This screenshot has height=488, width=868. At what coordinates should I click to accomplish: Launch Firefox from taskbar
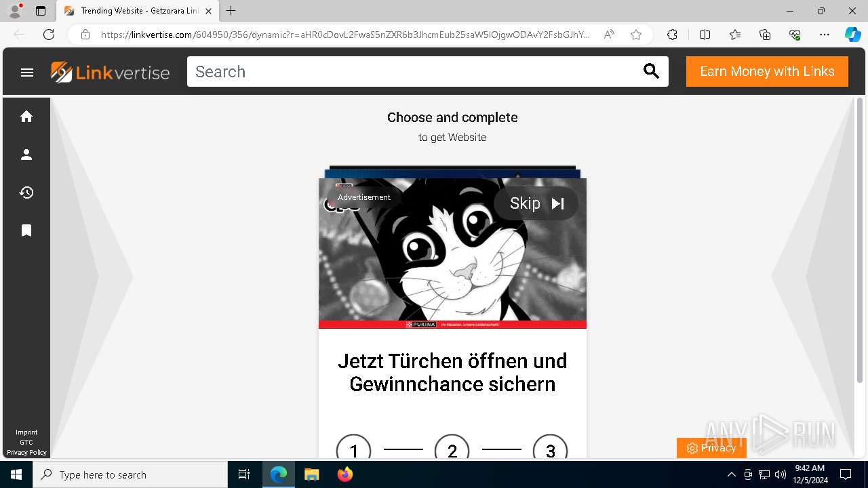pos(344,474)
